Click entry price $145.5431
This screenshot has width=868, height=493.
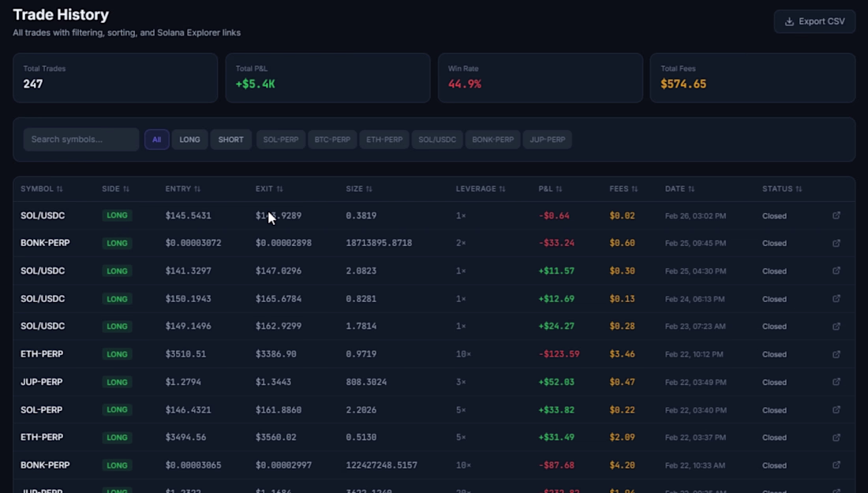[189, 216]
